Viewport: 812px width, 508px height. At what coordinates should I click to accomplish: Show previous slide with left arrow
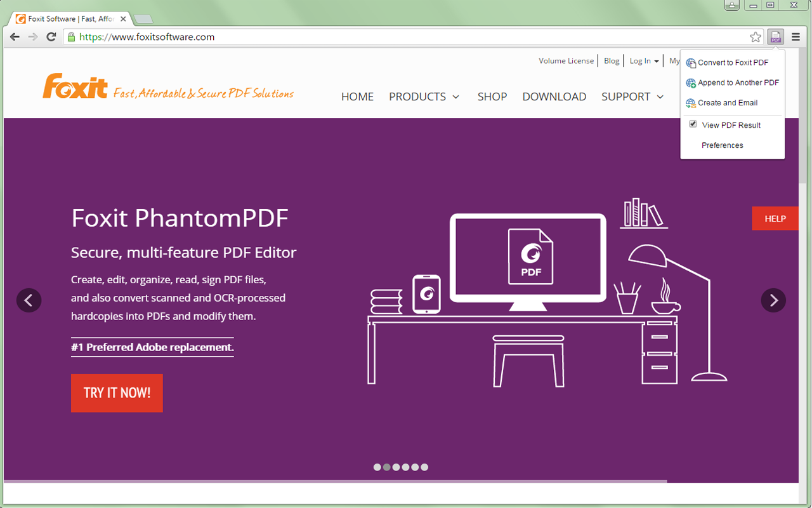coord(29,300)
